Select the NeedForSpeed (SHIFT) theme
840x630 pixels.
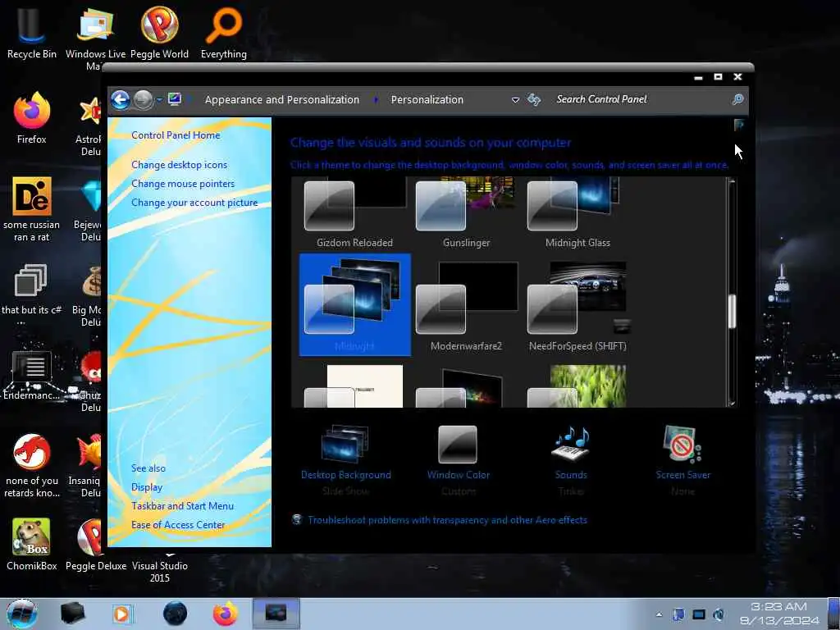577,305
